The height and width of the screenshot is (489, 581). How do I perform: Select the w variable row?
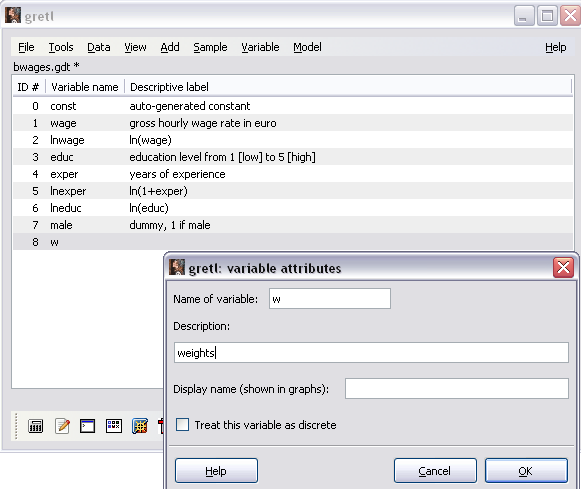pos(293,242)
